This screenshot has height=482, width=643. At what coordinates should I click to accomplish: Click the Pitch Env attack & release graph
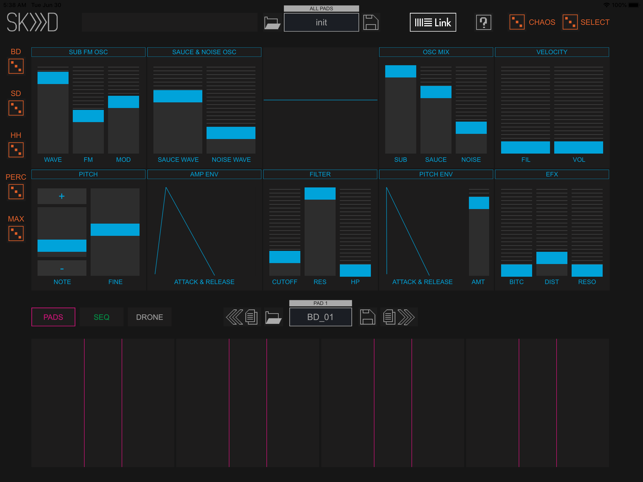click(422, 231)
